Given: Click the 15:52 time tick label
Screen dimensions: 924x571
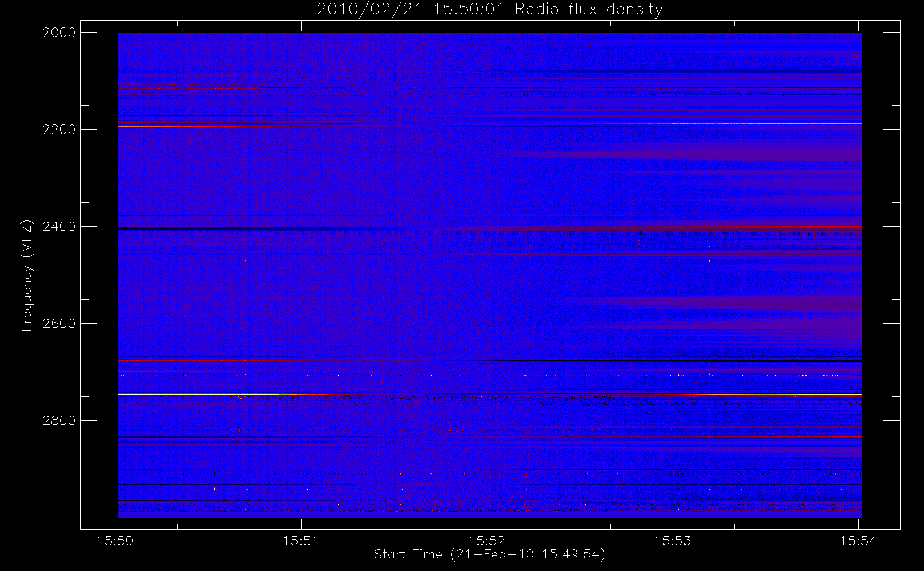Looking at the screenshot, I should point(487,541).
